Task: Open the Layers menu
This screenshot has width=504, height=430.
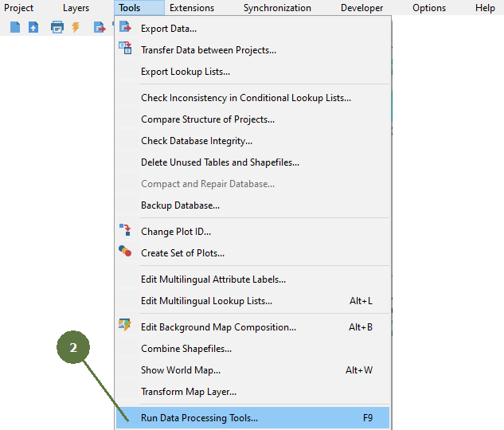Action: point(76,8)
